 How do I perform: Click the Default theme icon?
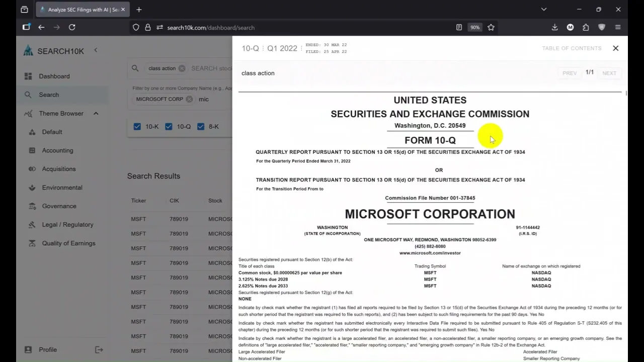pos(32,132)
